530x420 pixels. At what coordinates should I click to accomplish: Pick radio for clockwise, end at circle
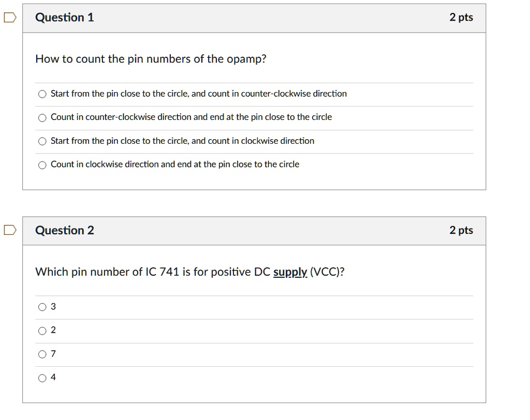(x=42, y=165)
